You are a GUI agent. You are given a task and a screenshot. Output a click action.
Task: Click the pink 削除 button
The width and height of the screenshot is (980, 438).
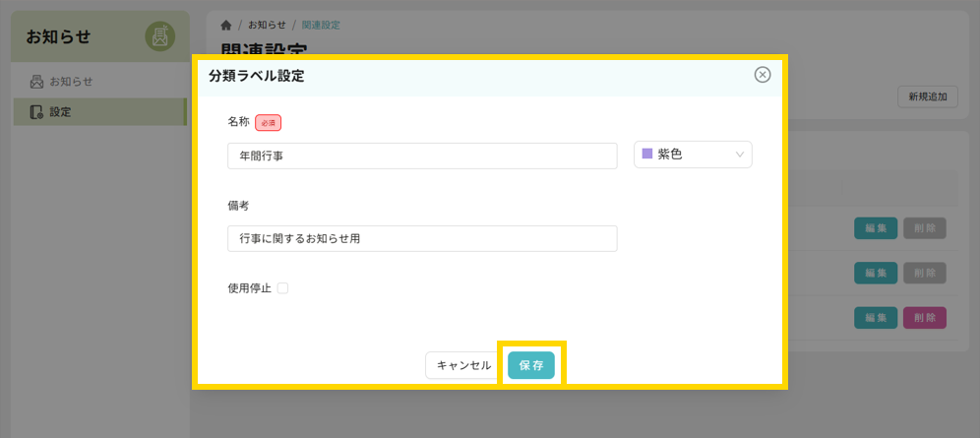[x=924, y=318]
